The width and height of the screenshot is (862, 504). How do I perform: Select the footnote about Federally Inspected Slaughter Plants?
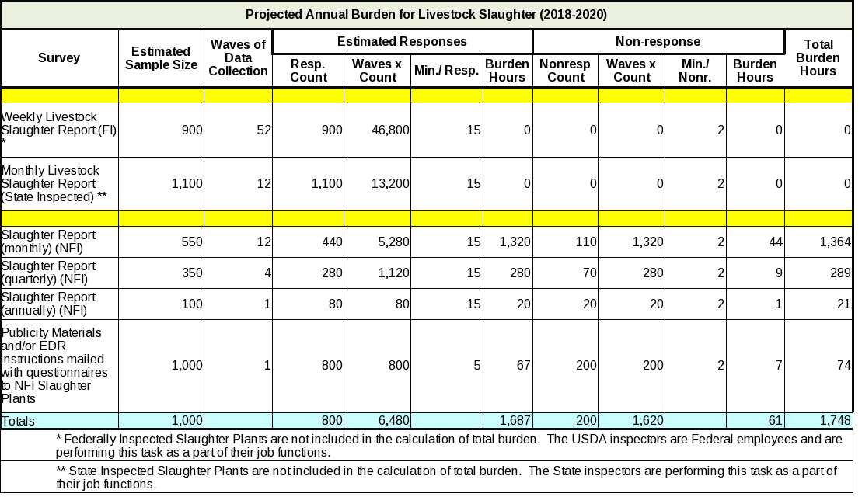[449, 446]
